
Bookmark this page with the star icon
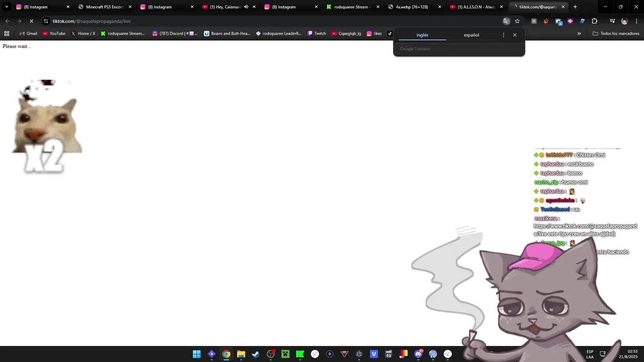[x=517, y=21]
